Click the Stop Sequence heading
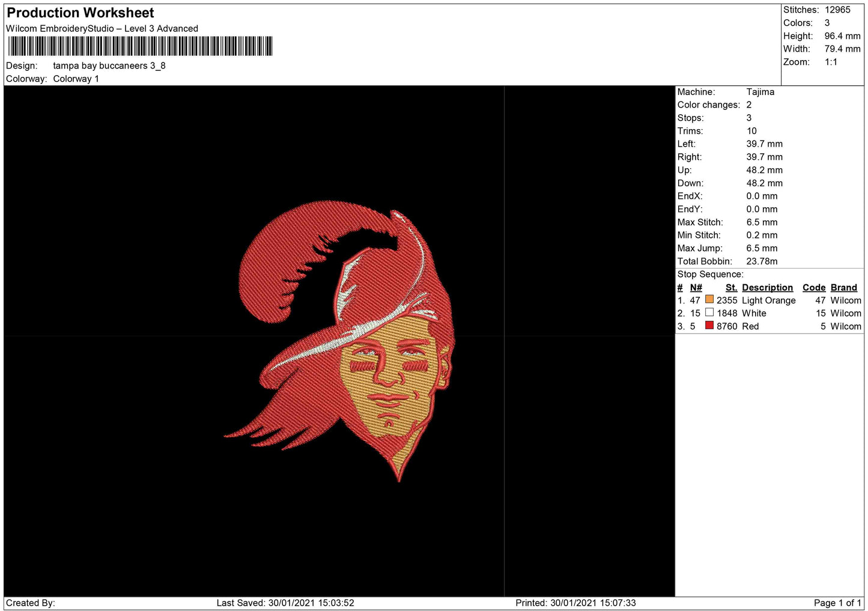 click(710, 275)
